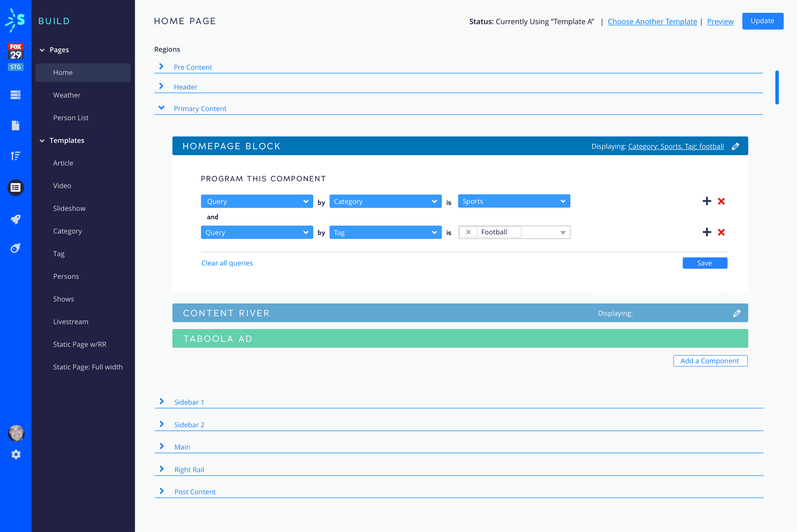Screen dimensions: 798x532
Task: Open the Weather page
Action: [66, 95]
